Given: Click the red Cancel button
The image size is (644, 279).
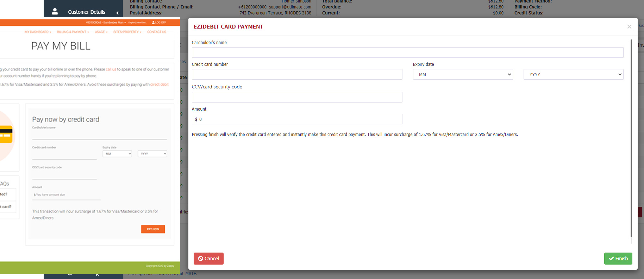Looking at the screenshot, I should point(208,259).
